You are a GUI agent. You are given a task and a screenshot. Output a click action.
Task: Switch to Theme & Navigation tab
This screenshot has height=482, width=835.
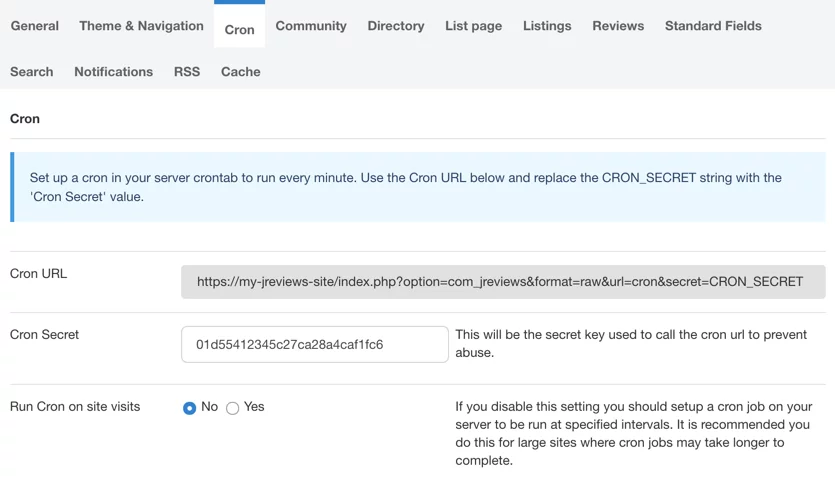point(141,26)
